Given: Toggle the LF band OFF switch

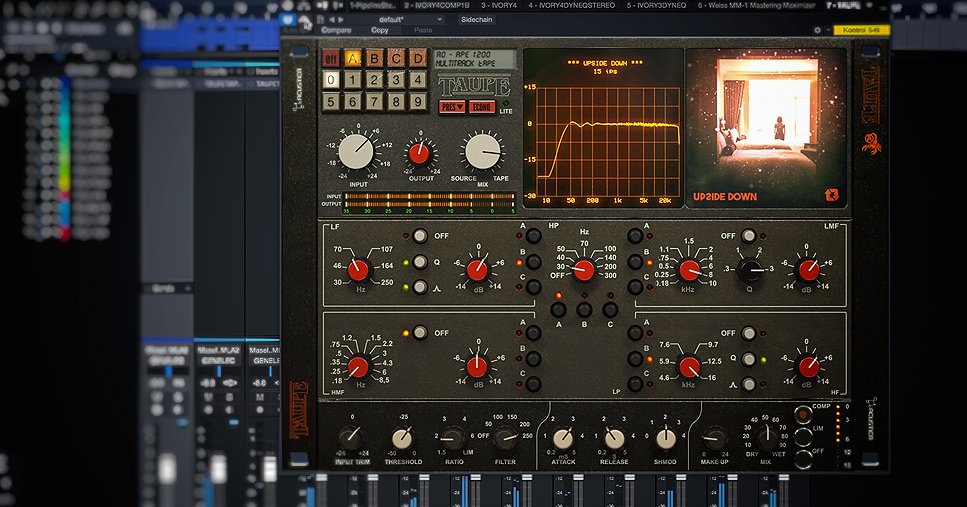Looking at the screenshot, I should pyautogui.click(x=419, y=237).
